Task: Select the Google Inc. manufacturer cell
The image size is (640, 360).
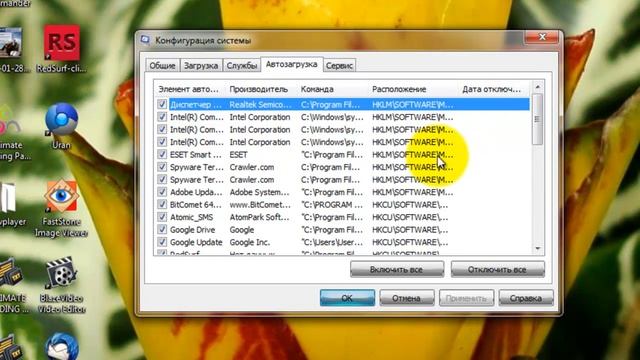Action: click(x=250, y=242)
